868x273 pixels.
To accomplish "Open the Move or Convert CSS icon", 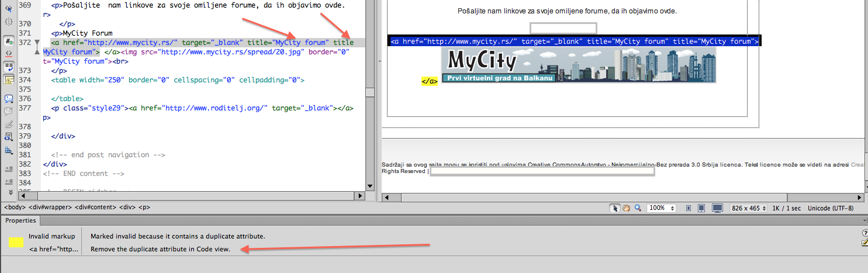I will (x=9, y=151).
